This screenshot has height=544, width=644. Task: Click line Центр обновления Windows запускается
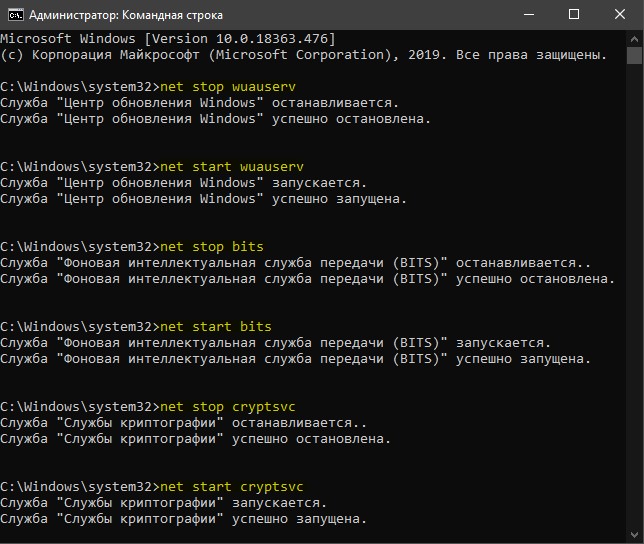(x=184, y=183)
